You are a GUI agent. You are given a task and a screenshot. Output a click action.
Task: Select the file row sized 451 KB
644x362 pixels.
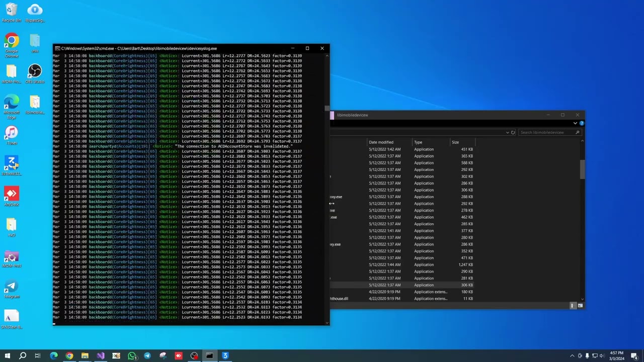(x=403, y=149)
